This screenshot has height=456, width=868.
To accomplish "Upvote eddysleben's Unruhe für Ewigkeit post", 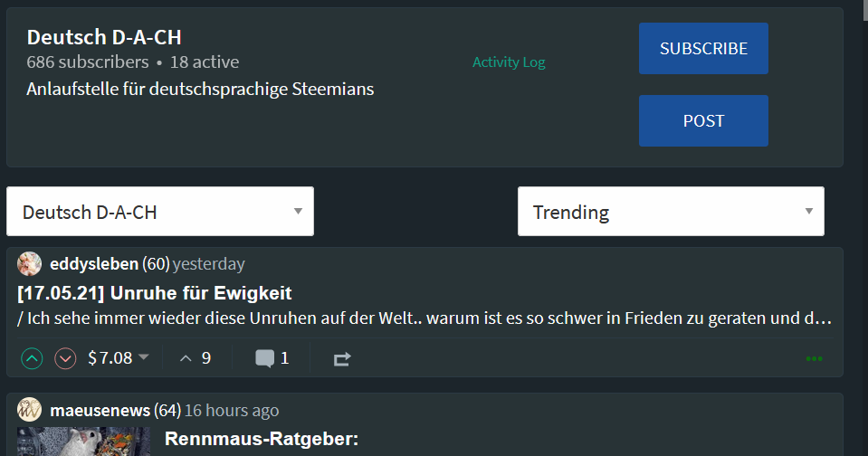I will 32,358.
